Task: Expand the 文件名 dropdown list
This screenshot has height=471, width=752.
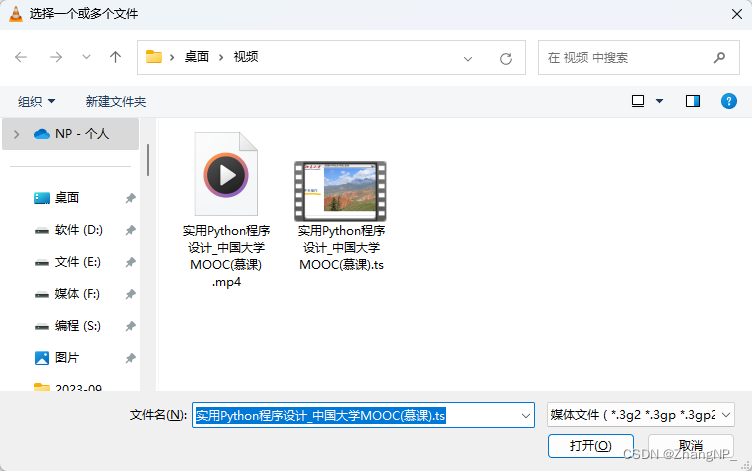Action: pos(526,415)
